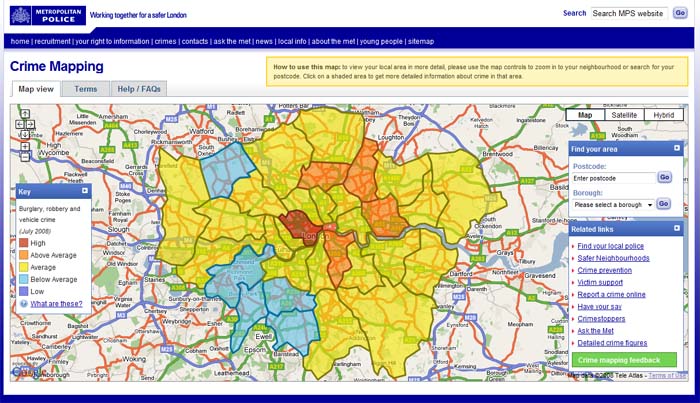This screenshot has height=403, width=700.
Task: Open Crimestoppers link
Action: pyautogui.click(x=601, y=318)
